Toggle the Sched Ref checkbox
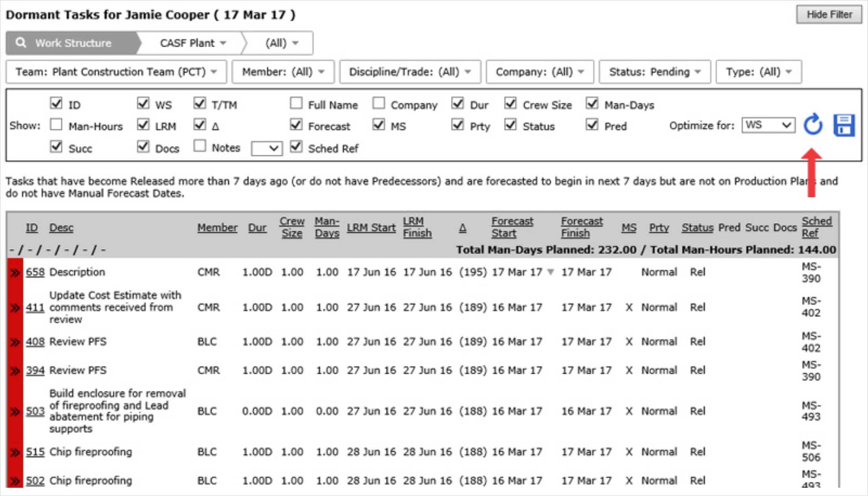868x496 pixels. click(296, 146)
